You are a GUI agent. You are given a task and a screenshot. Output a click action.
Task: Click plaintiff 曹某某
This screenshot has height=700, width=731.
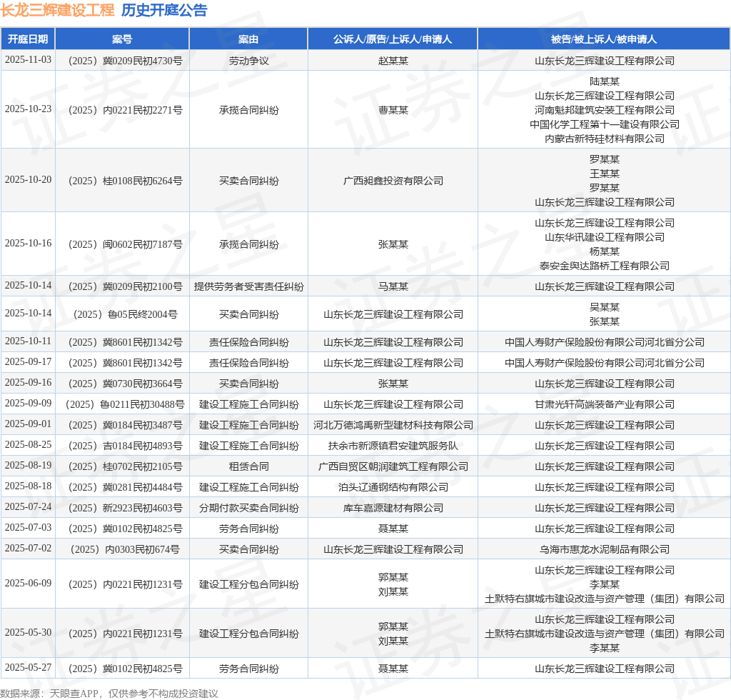(393, 111)
